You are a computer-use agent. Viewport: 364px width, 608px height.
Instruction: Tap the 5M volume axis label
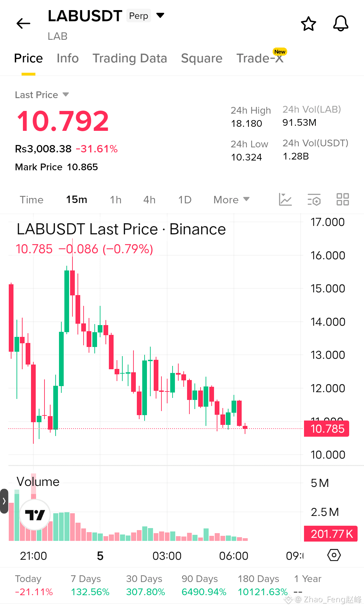pyautogui.click(x=320, y=483)
